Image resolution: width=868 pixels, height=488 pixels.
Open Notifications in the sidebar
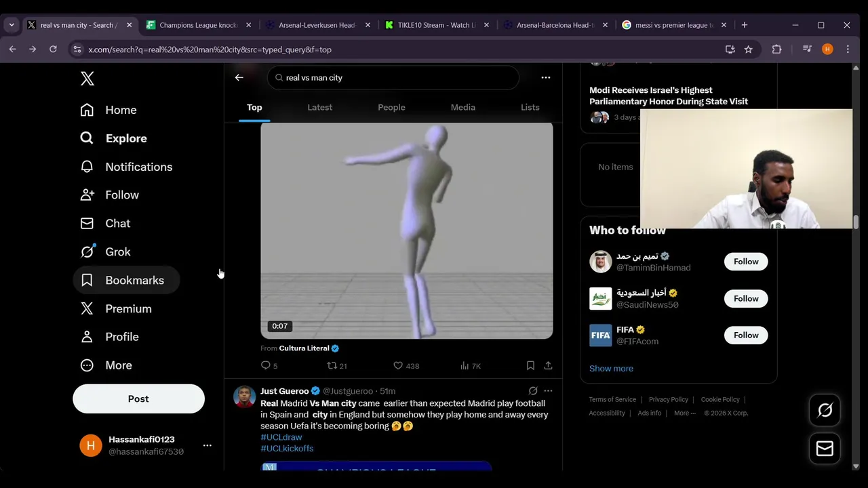click(x=126, y=167)
